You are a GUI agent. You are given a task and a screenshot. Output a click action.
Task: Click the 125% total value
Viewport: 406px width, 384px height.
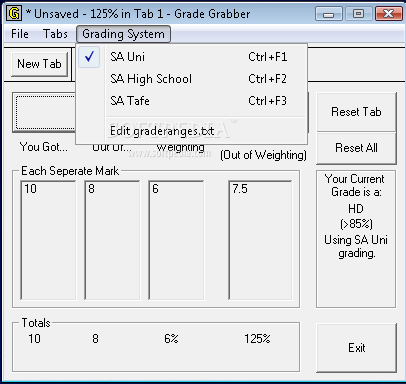coord(257,339)
